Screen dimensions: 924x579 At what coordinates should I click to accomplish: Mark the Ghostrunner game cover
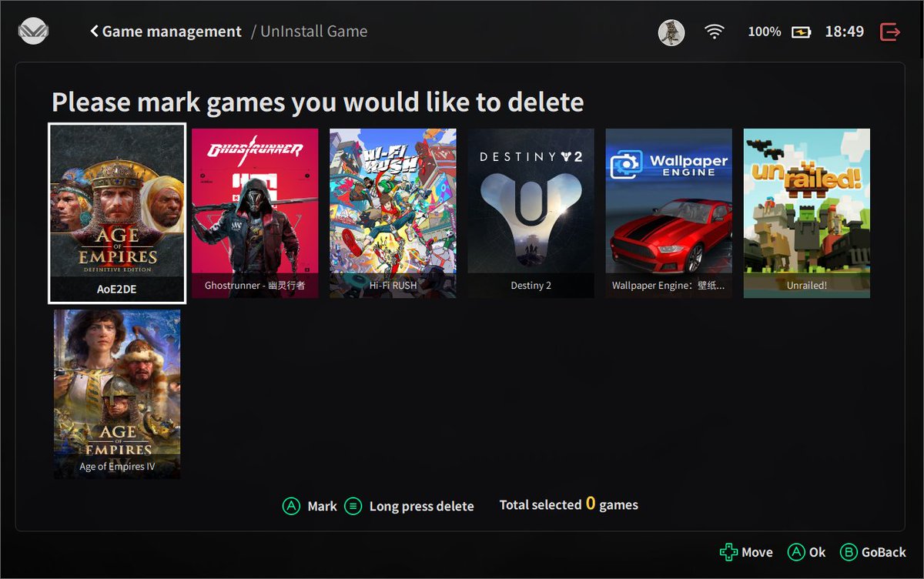click(255, 213)
